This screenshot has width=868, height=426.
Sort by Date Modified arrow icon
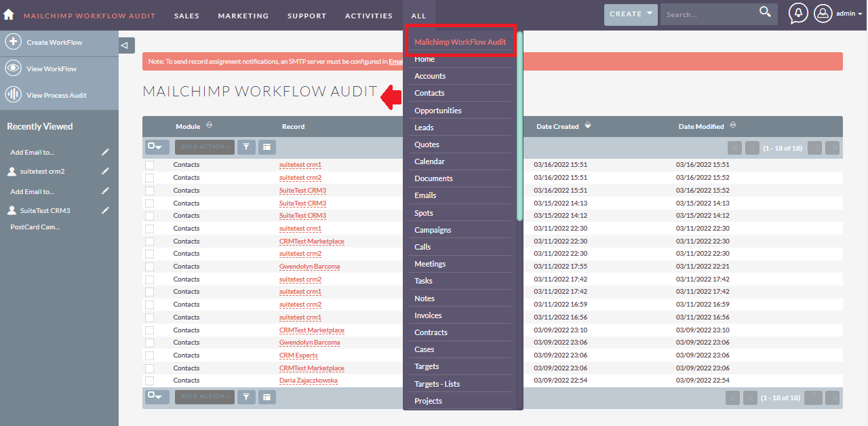(x=733, y=125)
